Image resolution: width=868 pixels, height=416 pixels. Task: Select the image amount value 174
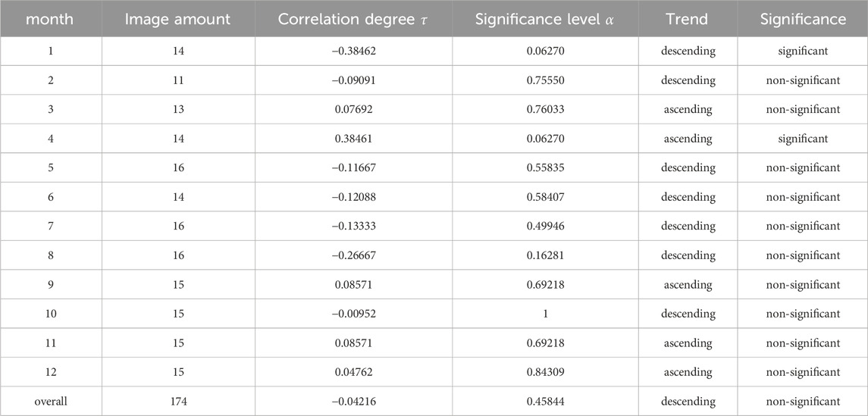177,402
